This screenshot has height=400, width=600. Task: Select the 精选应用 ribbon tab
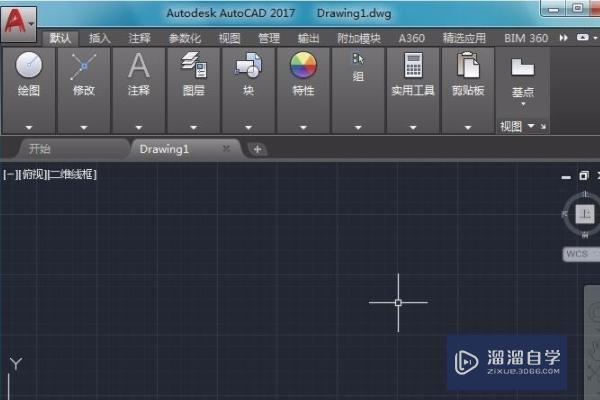464,38
